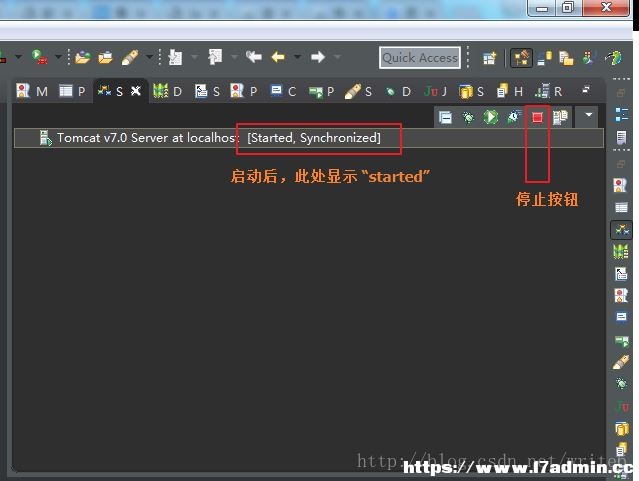
Task: Expand the Next Annotation dropdown arrow
Action: pos(195,57)
